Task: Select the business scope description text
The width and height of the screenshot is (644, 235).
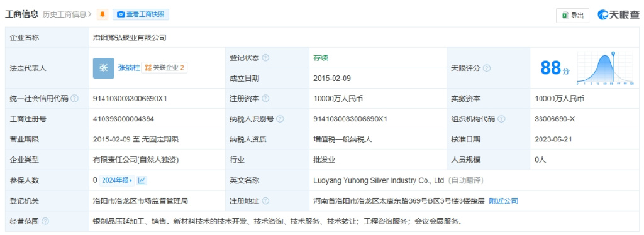Action: (x=277, y=221)
